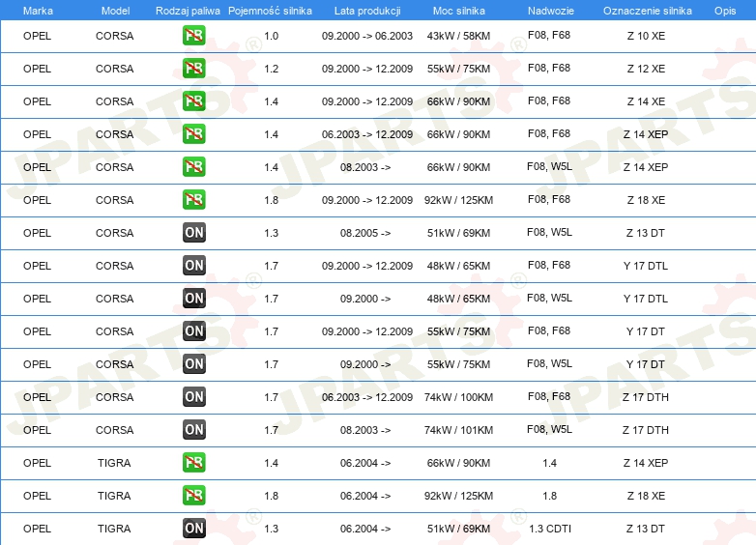
Task: Select engine code Z 14 XE
Action: click(x=646, y=101)
